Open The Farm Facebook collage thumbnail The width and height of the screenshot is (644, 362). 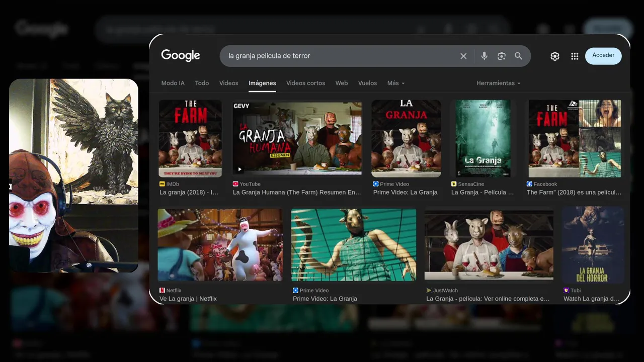tap(575, 138)
